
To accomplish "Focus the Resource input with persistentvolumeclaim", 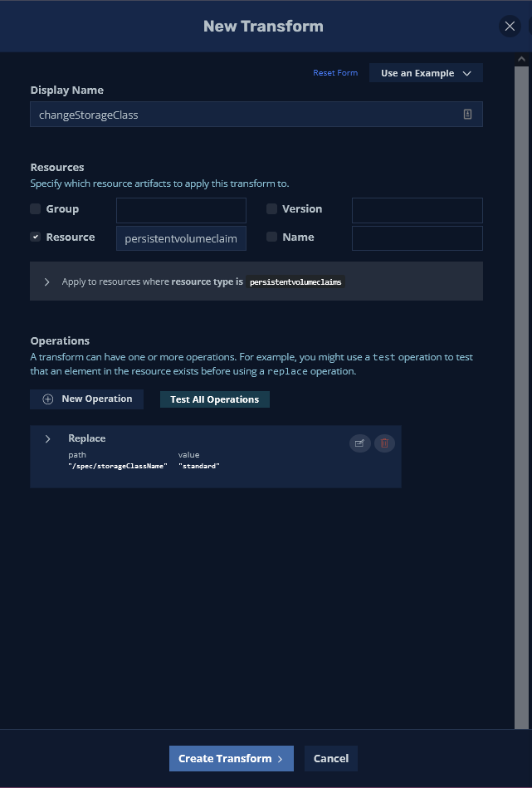I will tap(181, 238).
